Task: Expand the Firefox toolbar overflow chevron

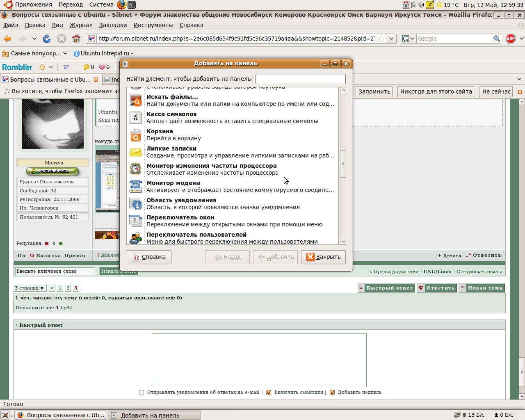Action: click(x=521, y=39)
